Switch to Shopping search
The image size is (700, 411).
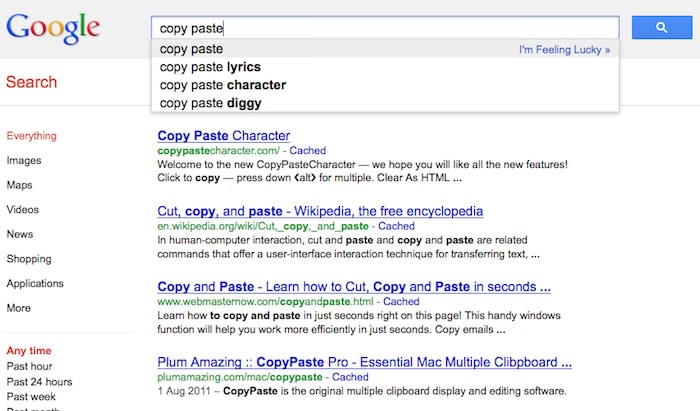coord(29,259)
